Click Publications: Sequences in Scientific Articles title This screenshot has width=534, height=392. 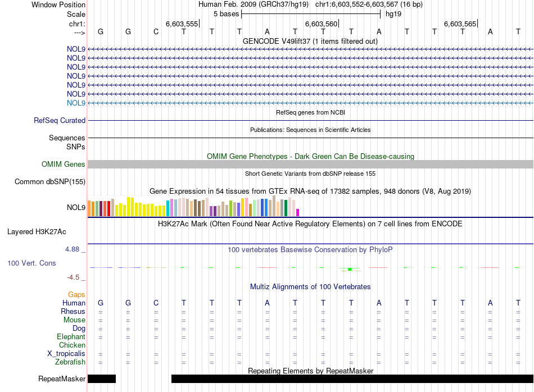pos(310,130)
